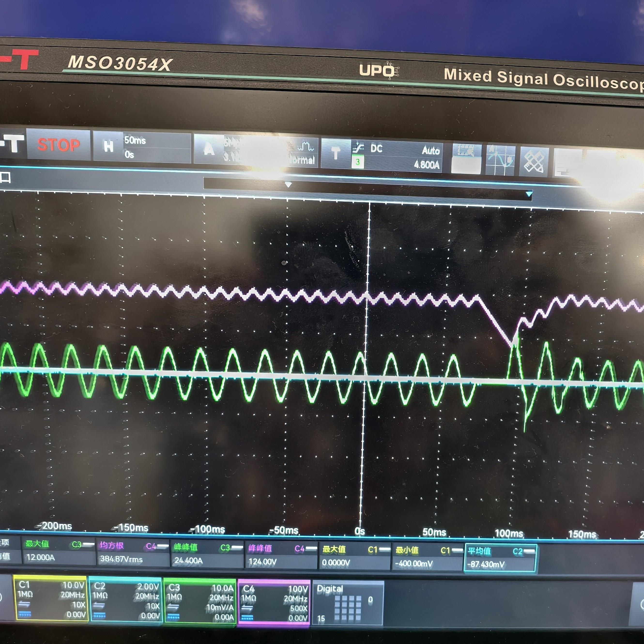Click the waveform cursor measurement icon

[501, 160]
